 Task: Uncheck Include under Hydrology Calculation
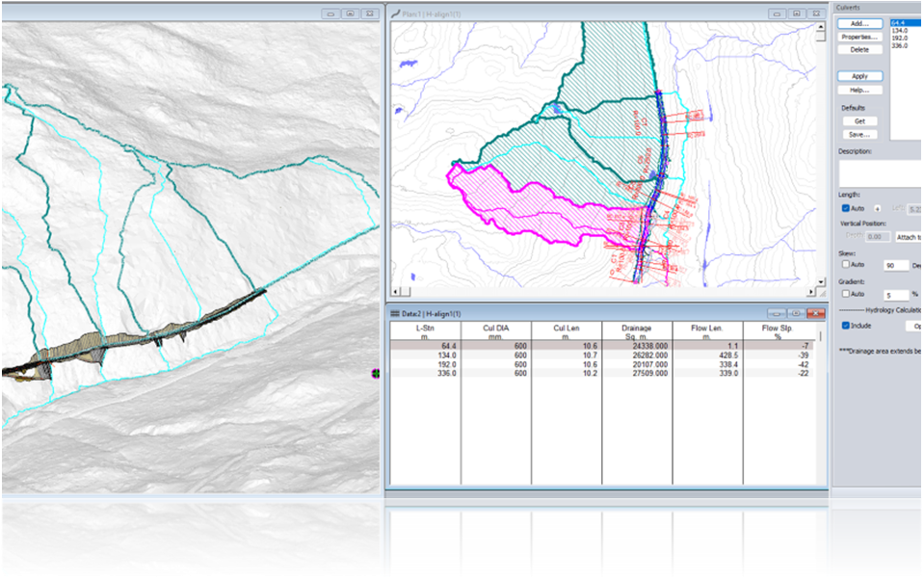[846, 326]
